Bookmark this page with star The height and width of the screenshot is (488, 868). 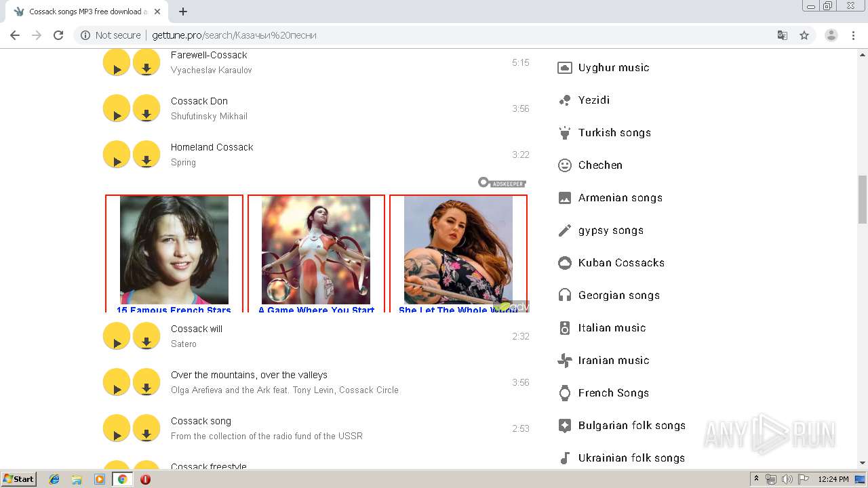click(804, 35)
